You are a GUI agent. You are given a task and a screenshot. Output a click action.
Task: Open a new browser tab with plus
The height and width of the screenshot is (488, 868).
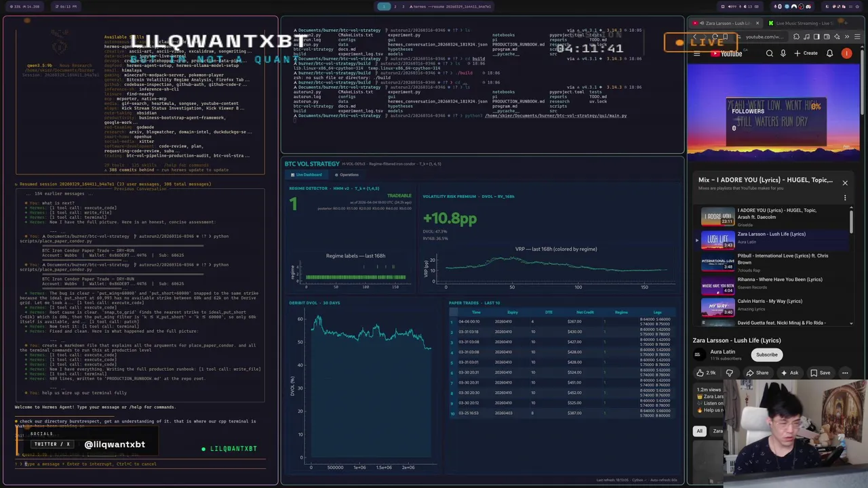846,23
